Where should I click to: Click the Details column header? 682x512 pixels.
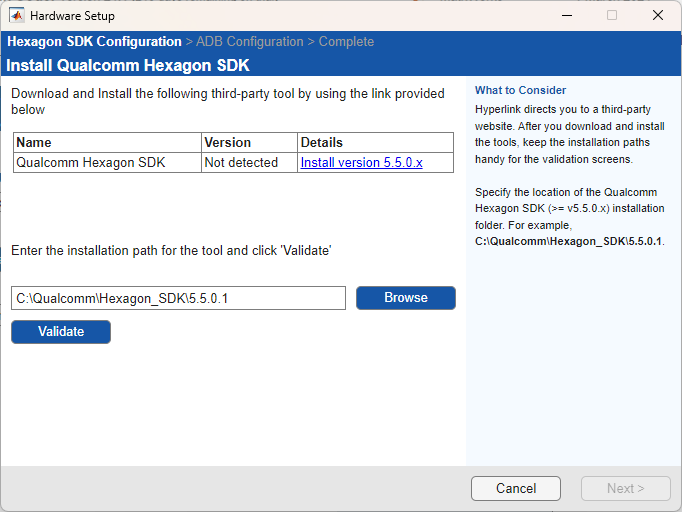click(x=321, y=142)
